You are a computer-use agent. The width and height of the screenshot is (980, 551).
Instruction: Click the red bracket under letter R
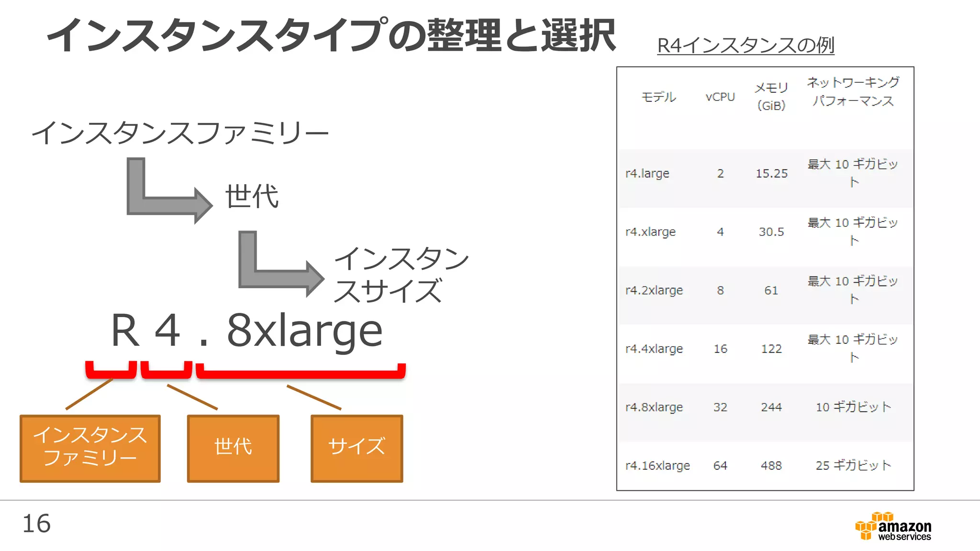tap(111, 374)
